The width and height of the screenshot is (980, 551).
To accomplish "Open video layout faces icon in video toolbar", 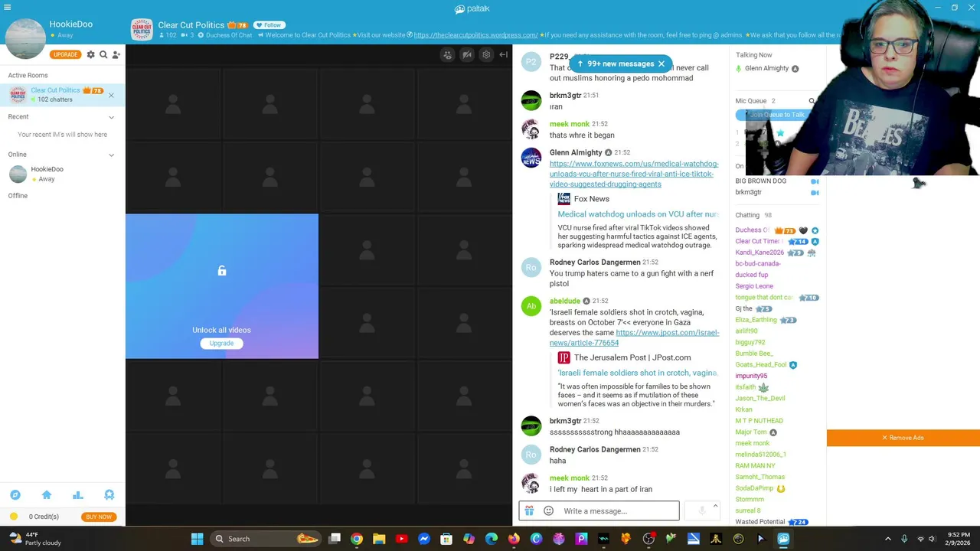I will tap(448, 55).
